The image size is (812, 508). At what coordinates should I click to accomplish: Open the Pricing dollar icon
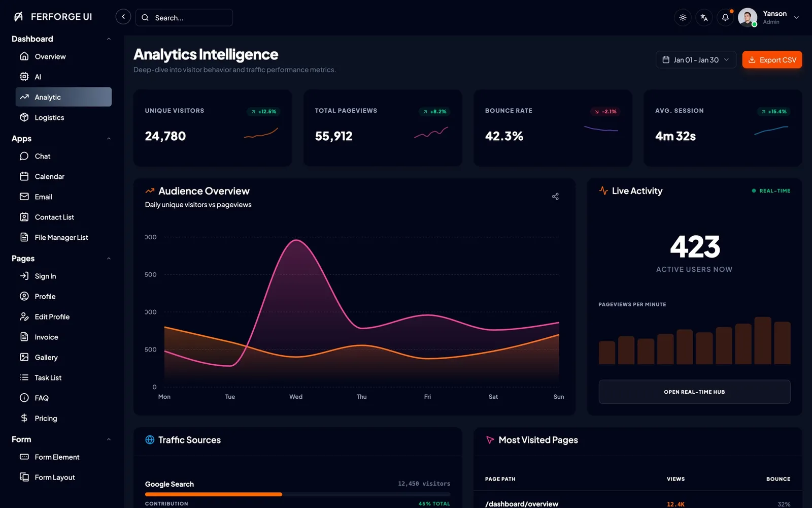(x=24, y=418)
